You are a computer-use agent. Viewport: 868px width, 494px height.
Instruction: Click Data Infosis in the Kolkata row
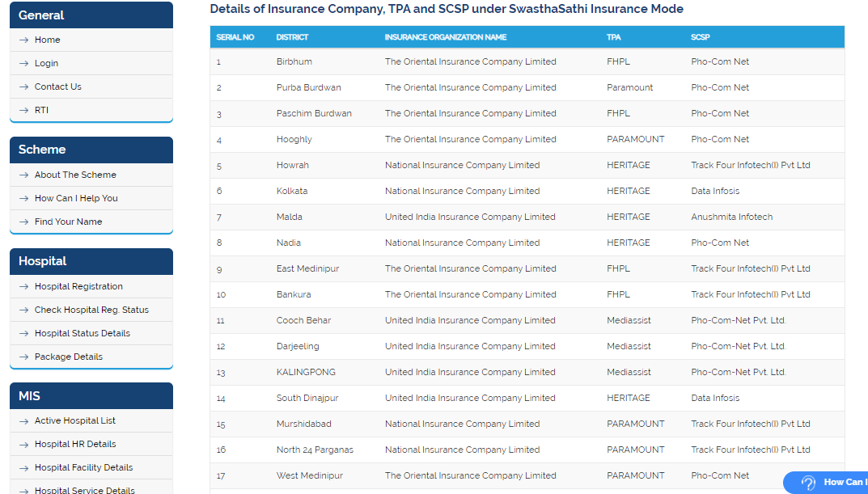pyautogui.click(x=715, y=191)
